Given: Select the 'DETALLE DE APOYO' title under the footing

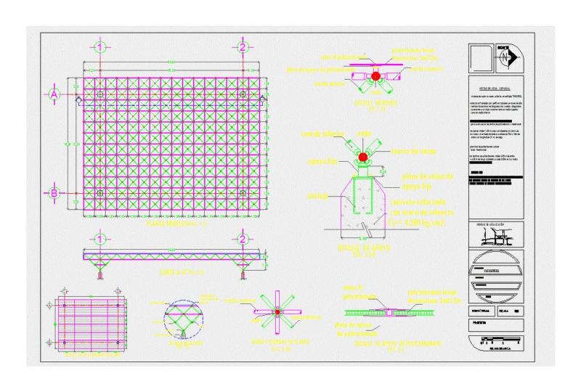Looking at the screenshot, I should 364,248.
